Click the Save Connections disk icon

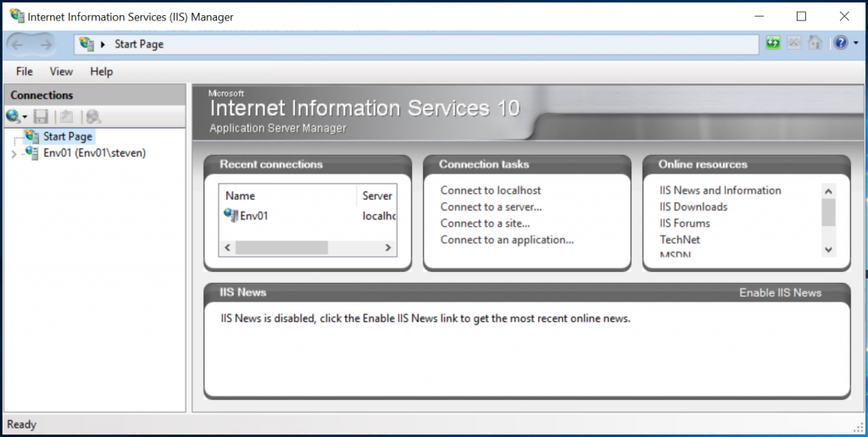[41, 116]
